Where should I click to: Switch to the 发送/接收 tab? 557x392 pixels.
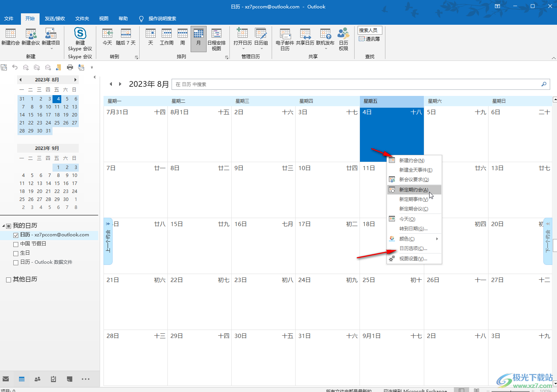(x=55, y=19)
